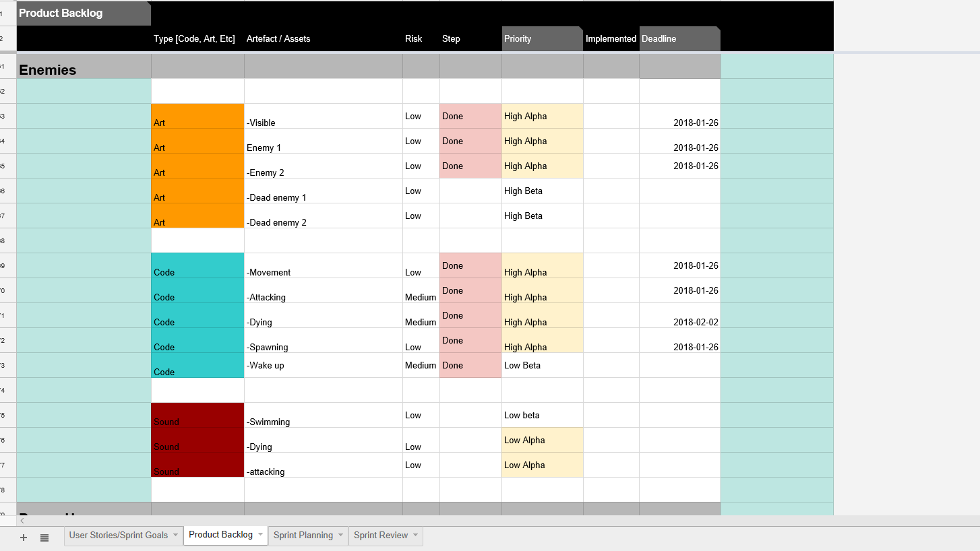The width and height of the screenshot is (980, 551).
Task: Click the add new sheet plus icon
Action: [x=24, y=538]
